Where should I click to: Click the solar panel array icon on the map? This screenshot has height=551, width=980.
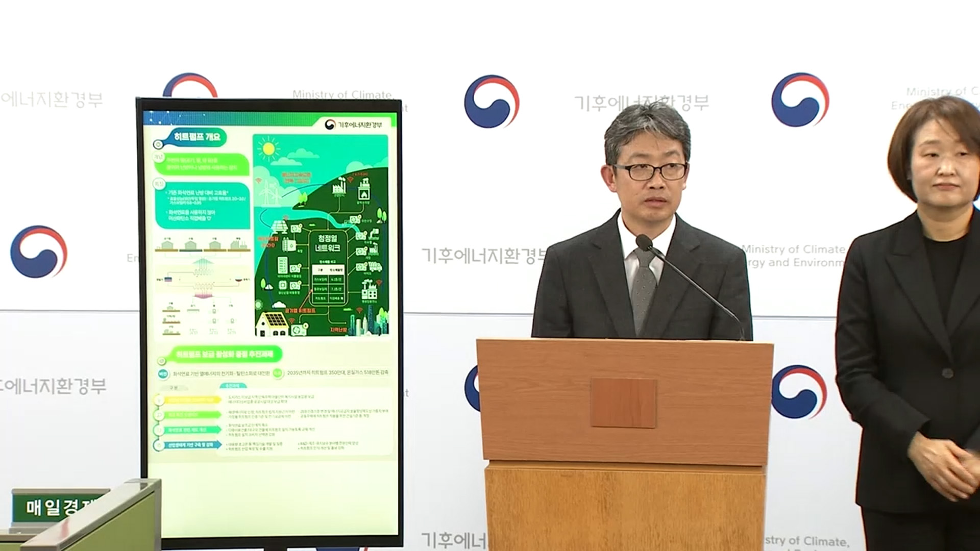[x=279, y=228]
